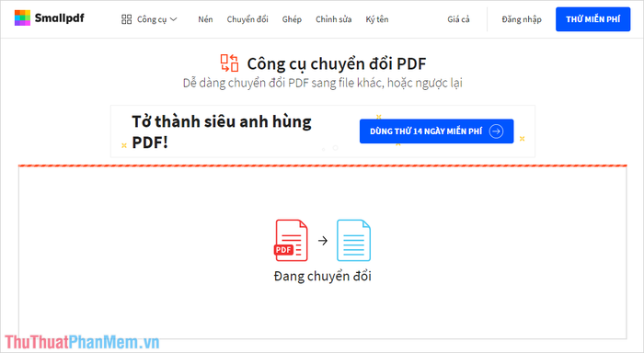Click the grid icon next to Công cụ
Image resolution: width=644 pixels, height=353 pixels.
(x=127, y=19)
